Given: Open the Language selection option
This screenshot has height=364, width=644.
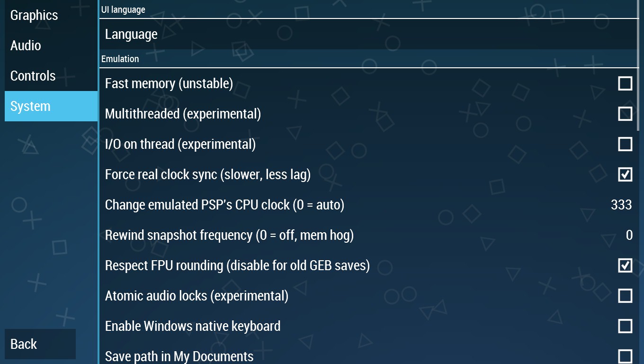Looking at the screenshot, I should pos(369,34).
